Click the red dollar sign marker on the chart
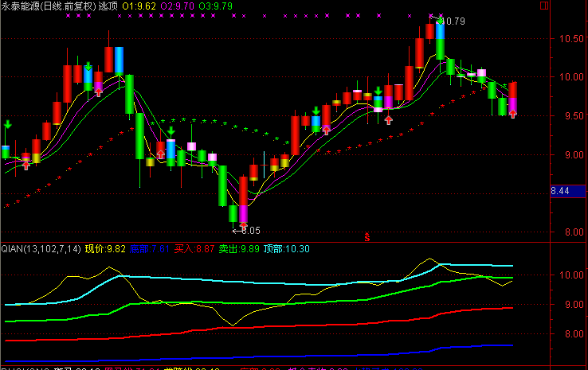The height and width of the screenshot is (370, 588). pos(367,236)
